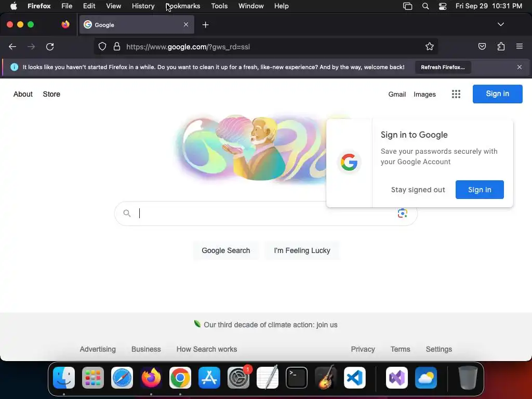Click Sign in inside the Google popup
532x399 pixels.
tap(480, 190)
